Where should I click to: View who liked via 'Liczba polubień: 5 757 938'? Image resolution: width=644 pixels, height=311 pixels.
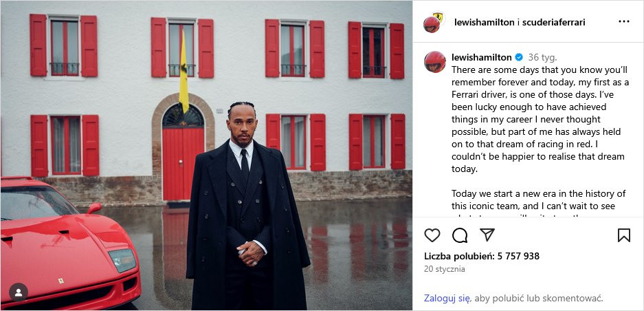(x=482, y=256)
